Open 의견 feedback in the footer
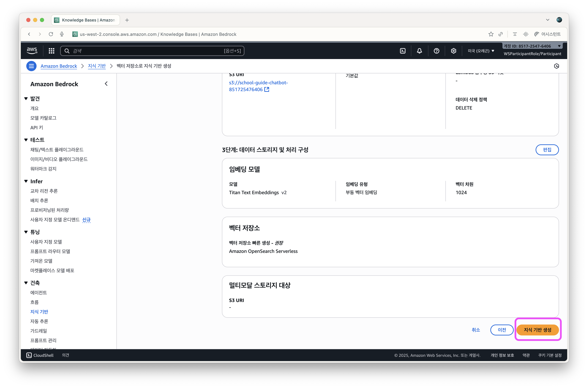Viewport: 588px width, 388px height. click(x=65, y=355)
